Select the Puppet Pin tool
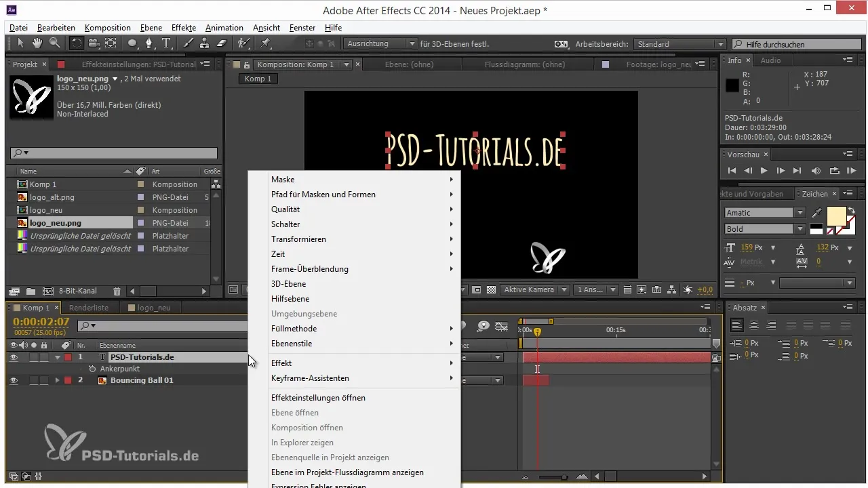Screen dimensions: 868x488 (x=265, y=43)
